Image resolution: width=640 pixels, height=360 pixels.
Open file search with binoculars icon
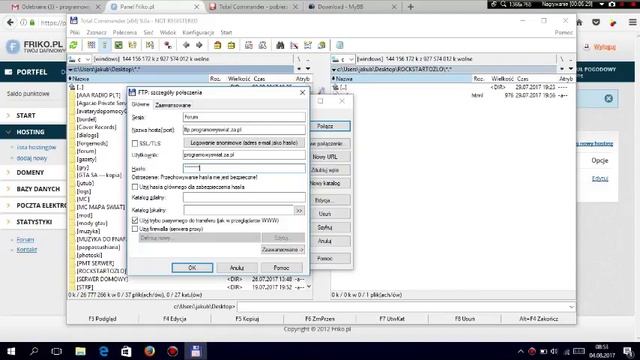[280, 45]
